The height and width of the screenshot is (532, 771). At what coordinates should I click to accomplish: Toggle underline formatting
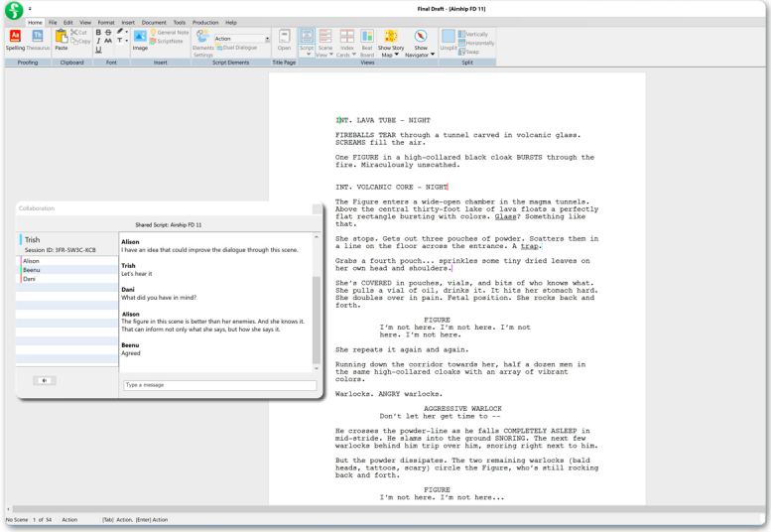pyautogui.click(x=98, y=50)
